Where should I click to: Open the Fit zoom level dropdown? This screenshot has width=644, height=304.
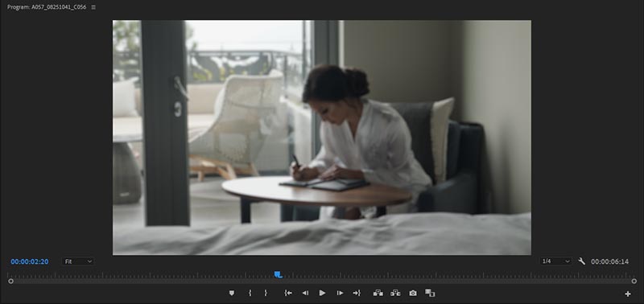[x=78, y=261]
